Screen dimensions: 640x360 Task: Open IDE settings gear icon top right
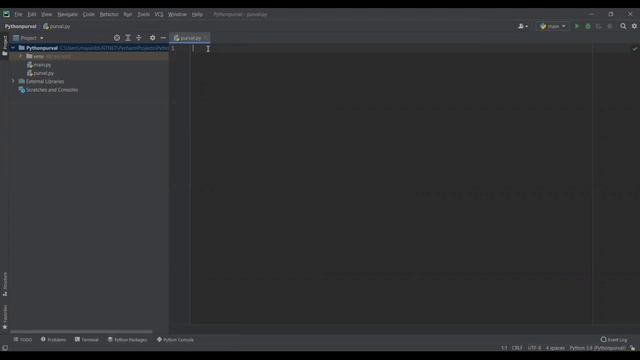[634, 27]
